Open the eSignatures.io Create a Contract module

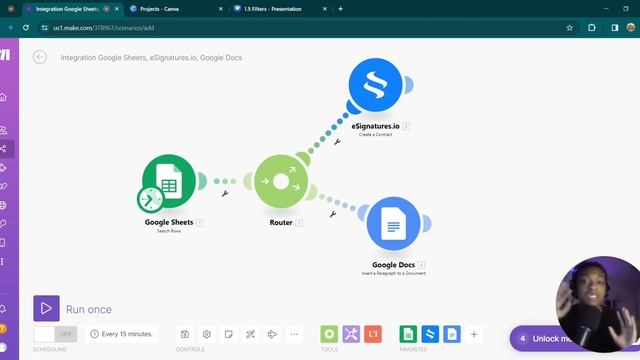click(x=375, y=85)
